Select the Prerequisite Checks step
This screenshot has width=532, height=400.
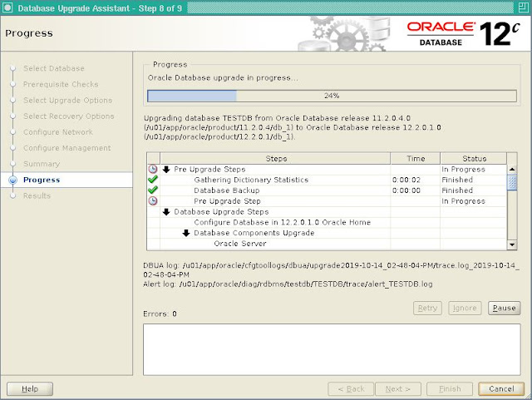click(x=61, y=84)
